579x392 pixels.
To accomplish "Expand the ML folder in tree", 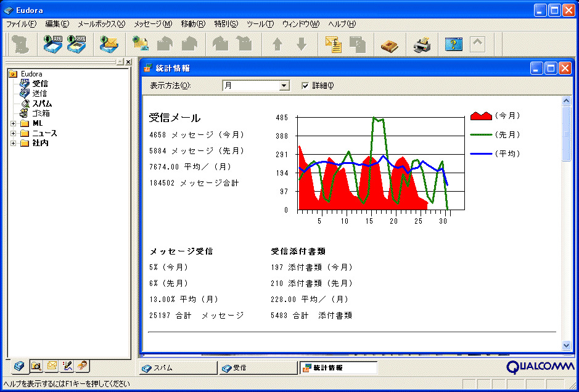I will (14, 123).
